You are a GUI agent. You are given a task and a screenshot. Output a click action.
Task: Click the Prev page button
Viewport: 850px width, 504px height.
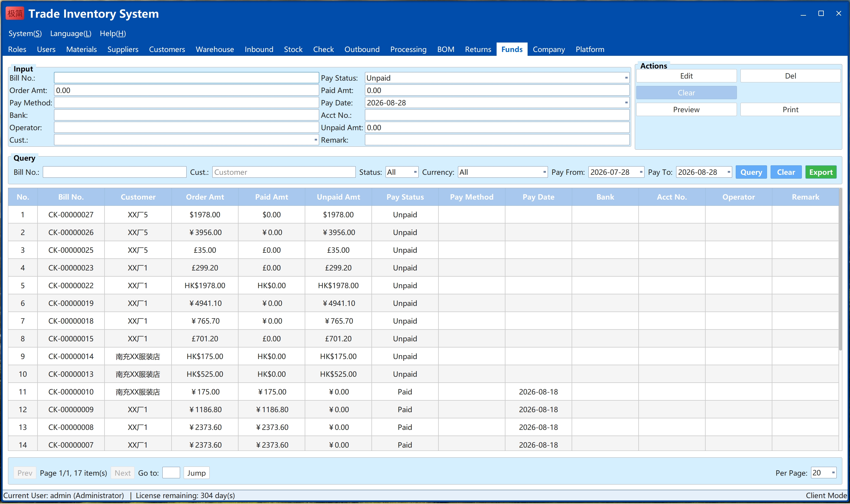(x=25, y=473)
